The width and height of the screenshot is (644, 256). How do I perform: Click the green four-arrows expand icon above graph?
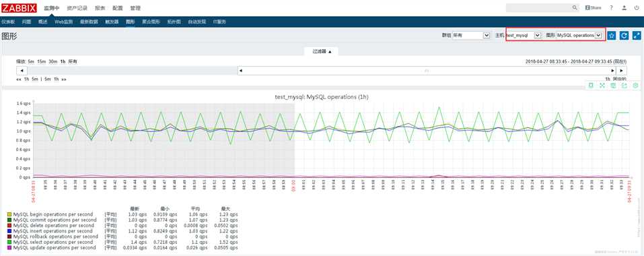coord(602,86)
